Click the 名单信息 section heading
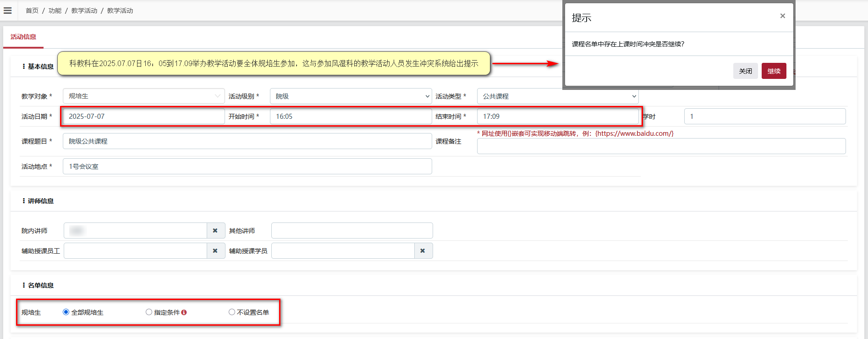The image size is (868, 339). click(x=40, y=285)
